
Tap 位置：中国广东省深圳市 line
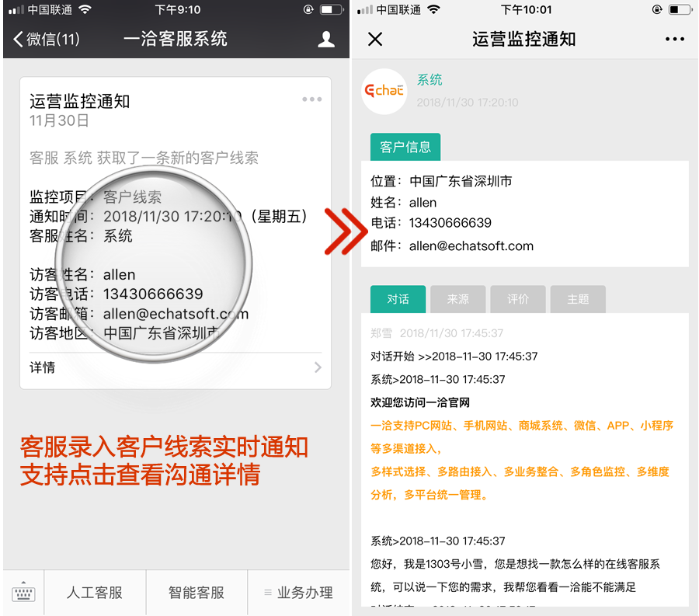(441, 181)
